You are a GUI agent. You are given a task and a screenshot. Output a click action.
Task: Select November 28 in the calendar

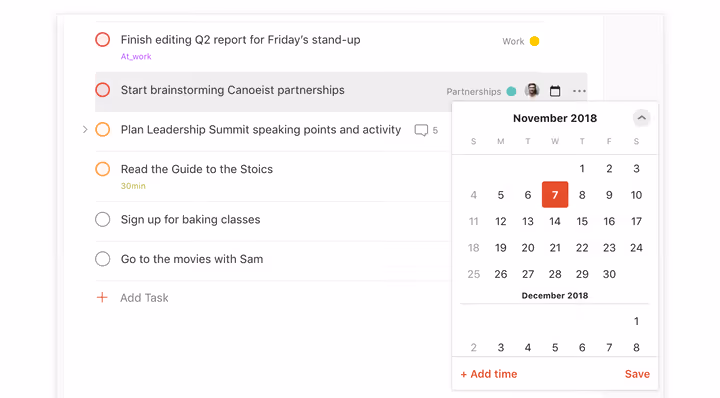[555, 274]
